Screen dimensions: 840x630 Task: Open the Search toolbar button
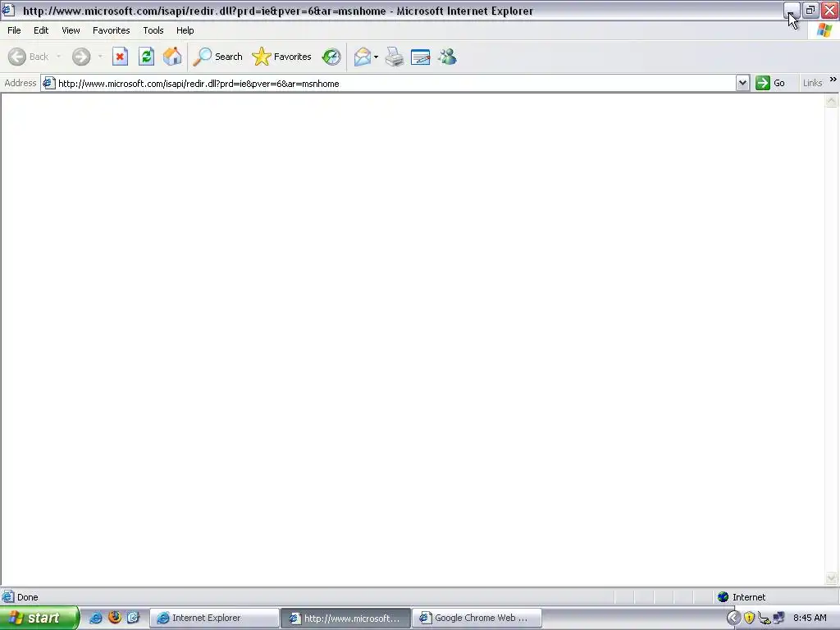pos(218,57)
